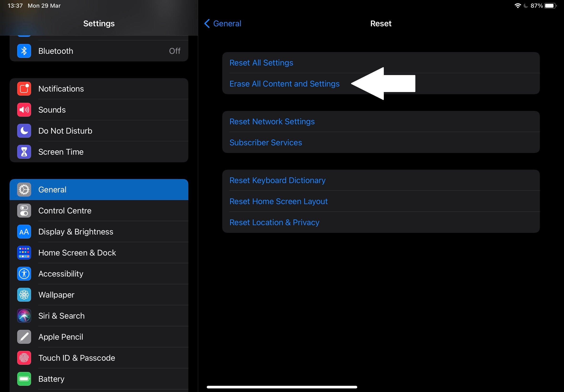This screenshot has width=564, height=392.
Task: Open Do Not Disturb settings
Action: tap(99, 131)
